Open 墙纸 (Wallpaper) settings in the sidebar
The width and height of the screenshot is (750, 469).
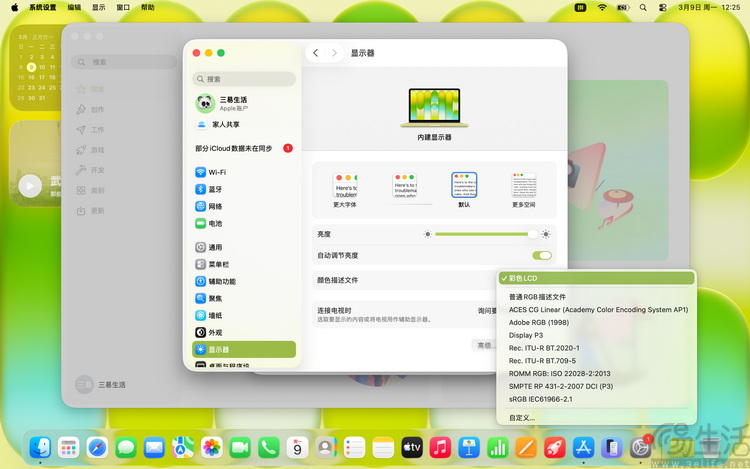pos(244,316)
